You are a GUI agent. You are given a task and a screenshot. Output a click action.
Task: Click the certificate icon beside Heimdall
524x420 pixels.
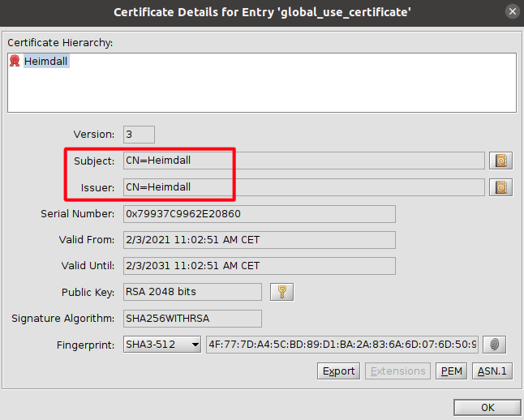click(15, 62)
